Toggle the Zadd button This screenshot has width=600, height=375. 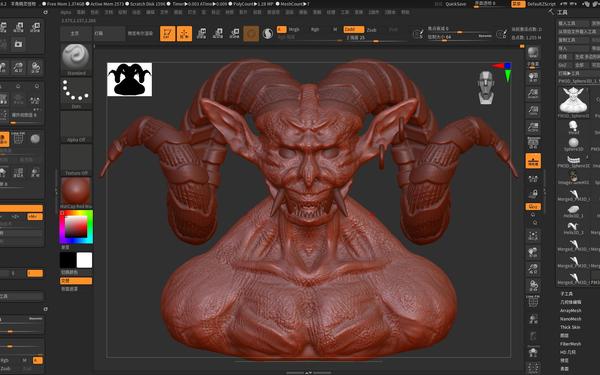(x=353, y=29)
